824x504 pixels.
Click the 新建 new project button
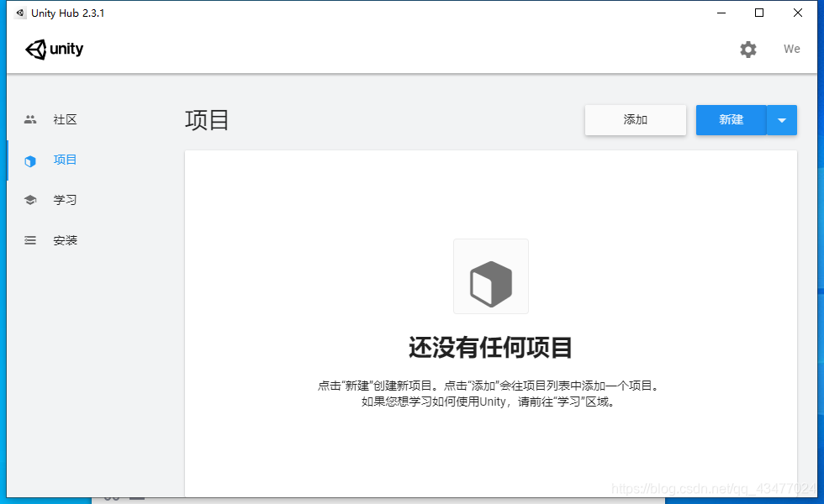click(731, 119)
